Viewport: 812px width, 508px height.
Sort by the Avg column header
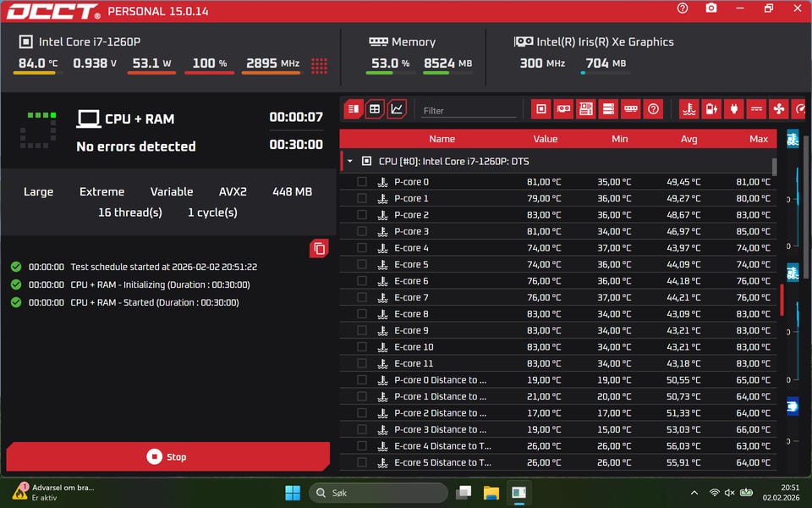[689, 139]
